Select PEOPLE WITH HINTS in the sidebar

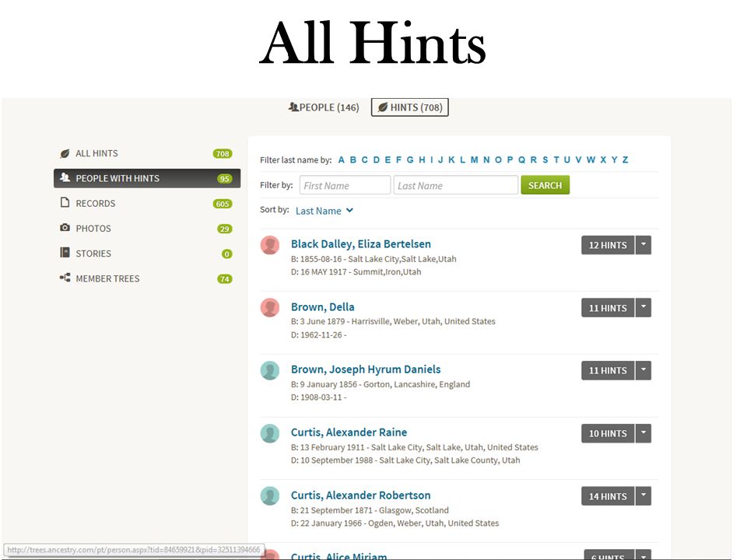[x=147, y=178]
